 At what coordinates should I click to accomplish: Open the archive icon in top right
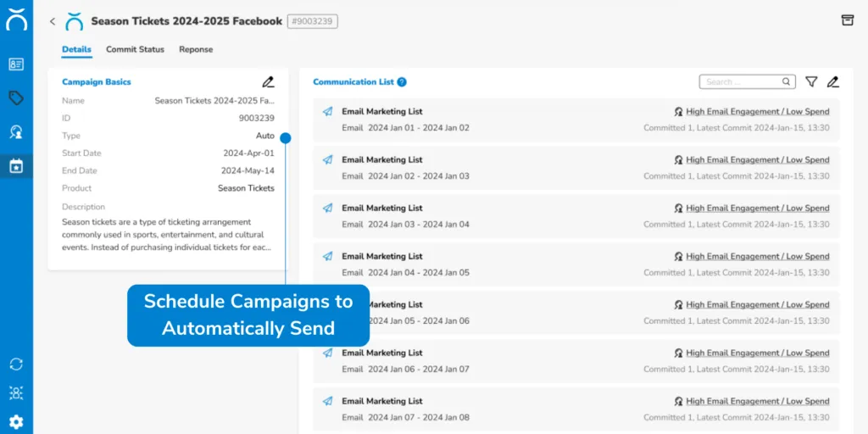point(846,20)
